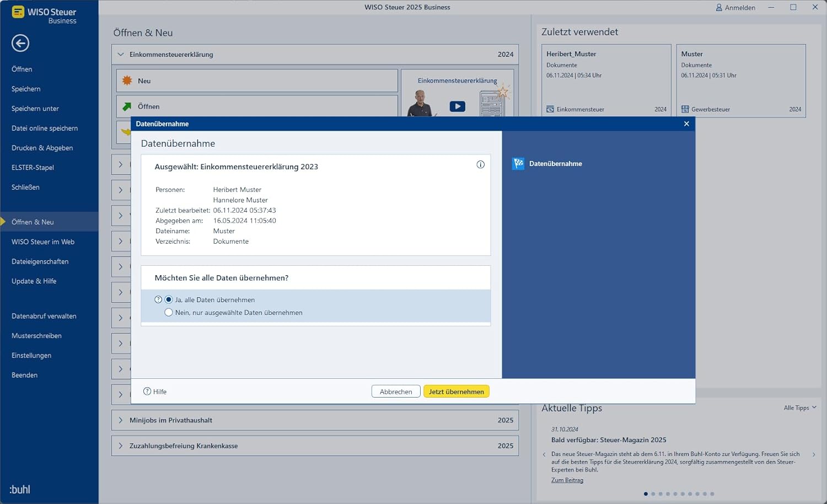
Task: Click tip title 'Bald verfügbar: Steuer-Magazin 2025'
Action: coord(609,439)
